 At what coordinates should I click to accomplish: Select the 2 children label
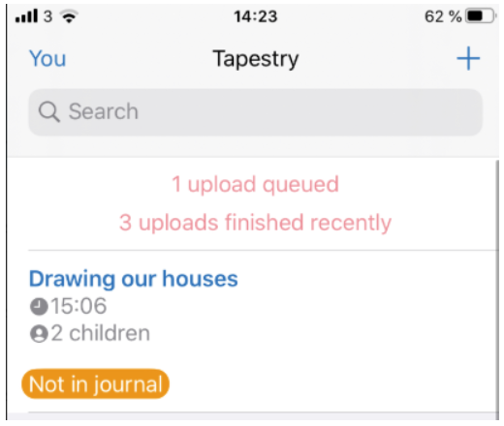101,333
